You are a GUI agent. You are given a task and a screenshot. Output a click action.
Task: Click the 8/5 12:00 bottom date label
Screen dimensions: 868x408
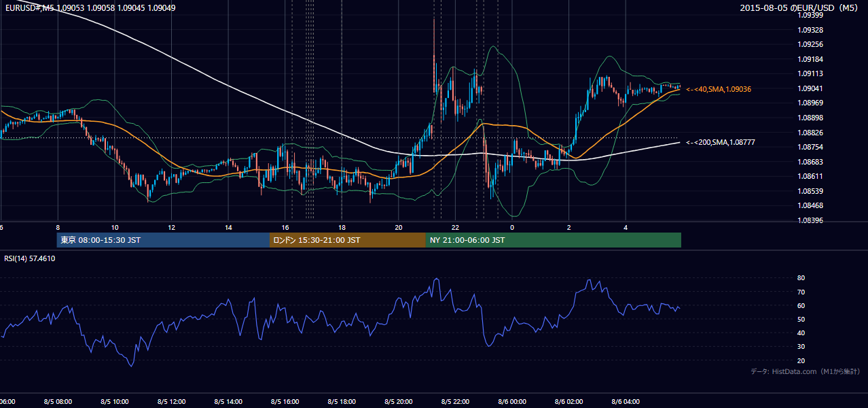(171, 402)
